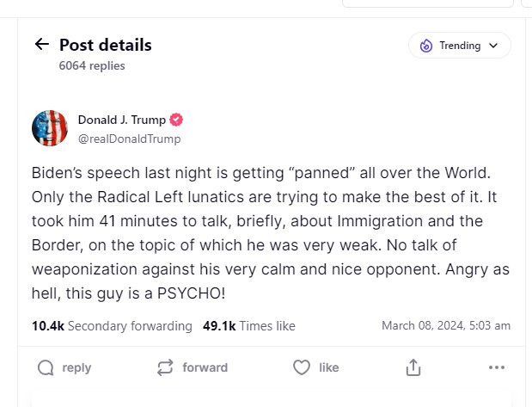Open the Donald J. Trump display name
The image size is (532, 407).
pyautogui.click(x=122, y=120)
